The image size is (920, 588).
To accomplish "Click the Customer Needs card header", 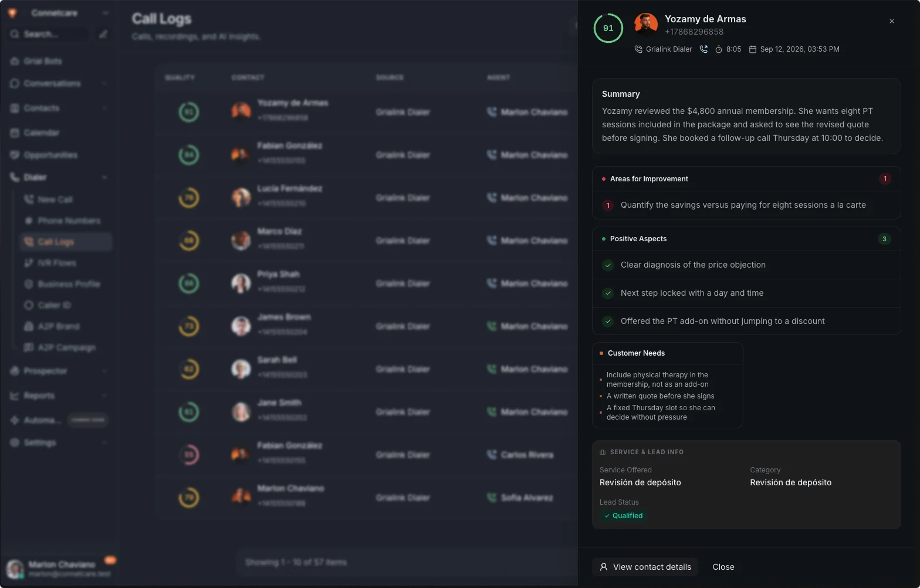I will click(668, 353).
